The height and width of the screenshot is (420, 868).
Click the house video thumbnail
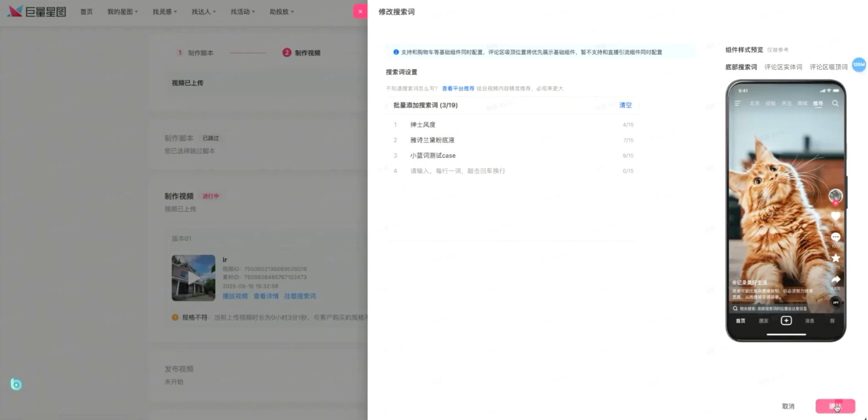coord(193,278)
